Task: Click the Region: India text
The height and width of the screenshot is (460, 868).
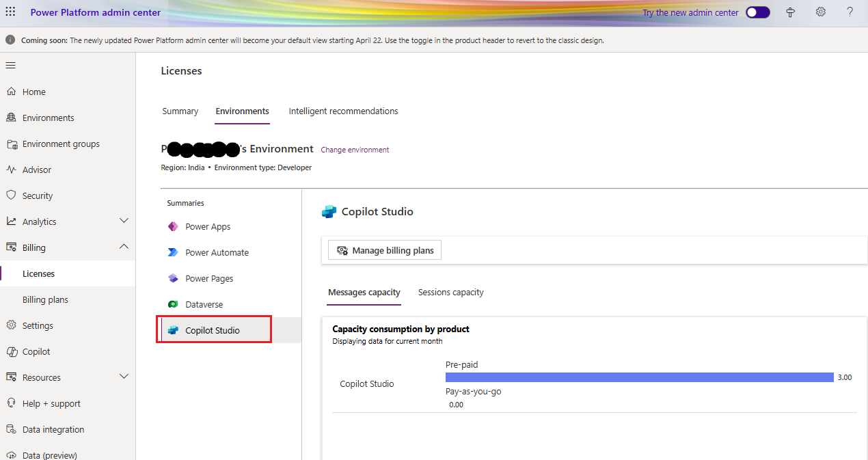Action: tap(182, 167)
